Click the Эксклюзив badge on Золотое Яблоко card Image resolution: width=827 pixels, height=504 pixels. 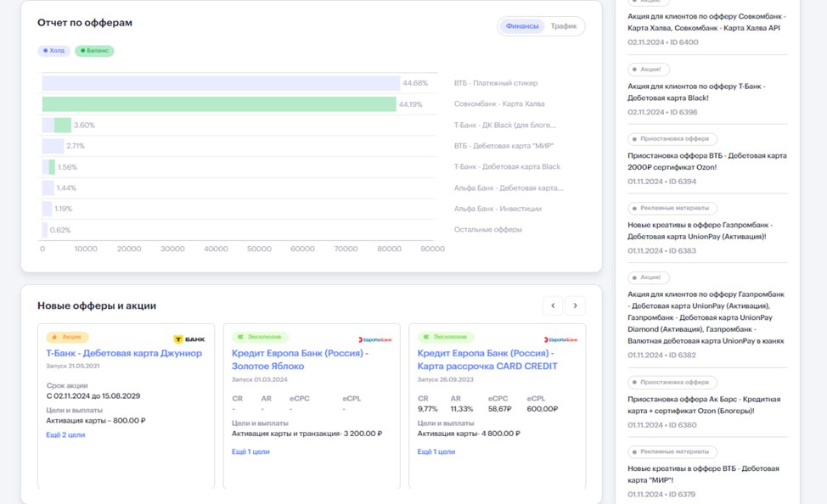[260, 337]
